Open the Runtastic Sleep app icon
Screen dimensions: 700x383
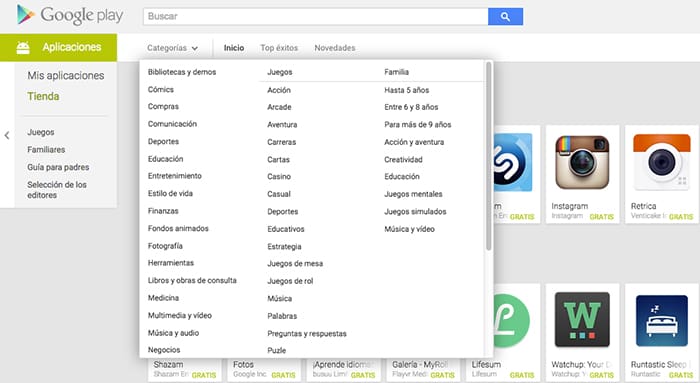pyautogui.click(x=662, y=321)
